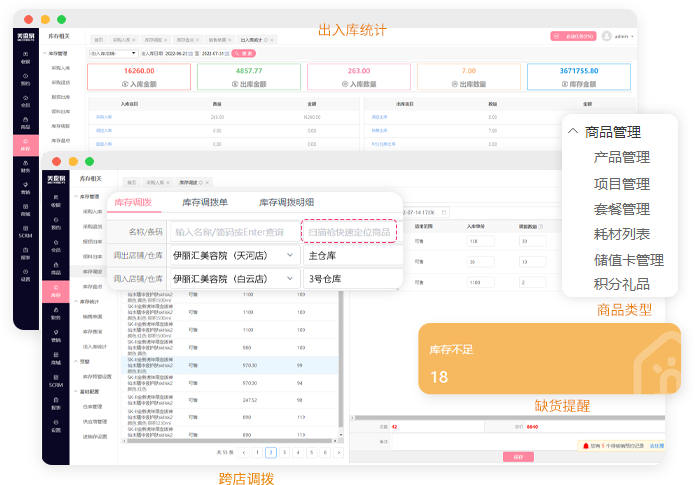Open SCRM icon in front window sidebar
Image resolution: width=695 pixels, height=485 pixels.
click(56, 382)
